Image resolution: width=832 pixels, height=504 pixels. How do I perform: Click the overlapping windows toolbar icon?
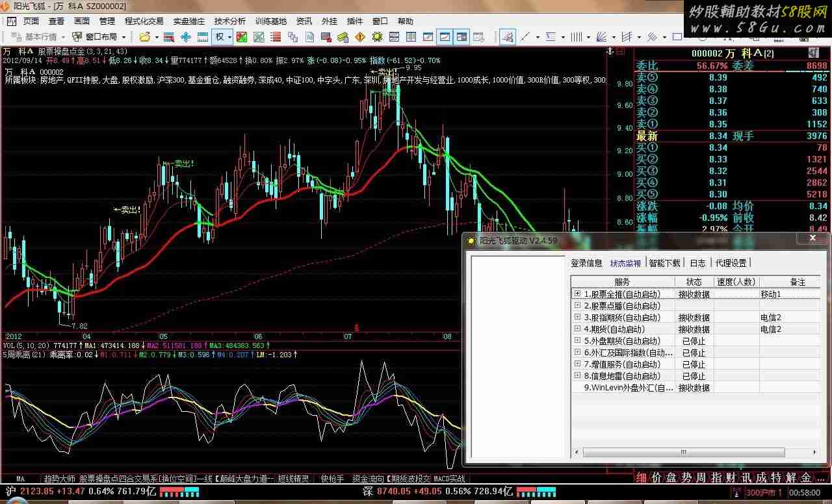click(x=292, y=37)
